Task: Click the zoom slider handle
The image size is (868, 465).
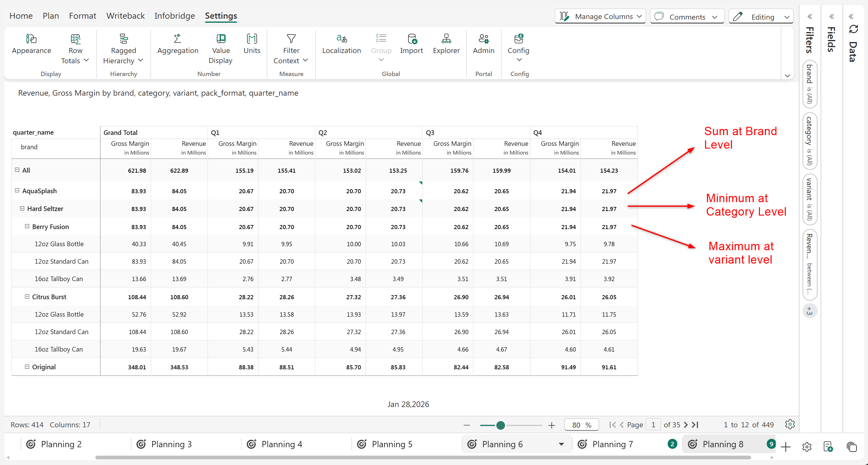Action: click(x=501, y=425)
